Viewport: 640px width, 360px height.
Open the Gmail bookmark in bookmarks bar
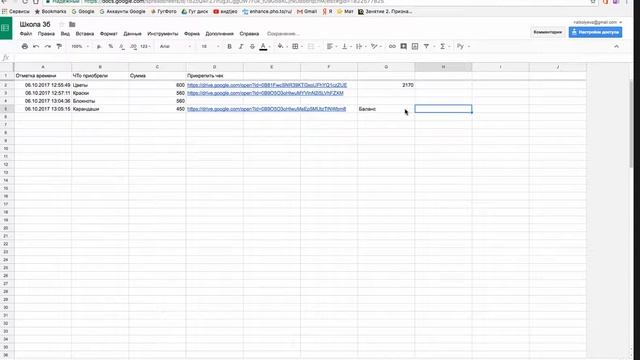coord(307,11)
